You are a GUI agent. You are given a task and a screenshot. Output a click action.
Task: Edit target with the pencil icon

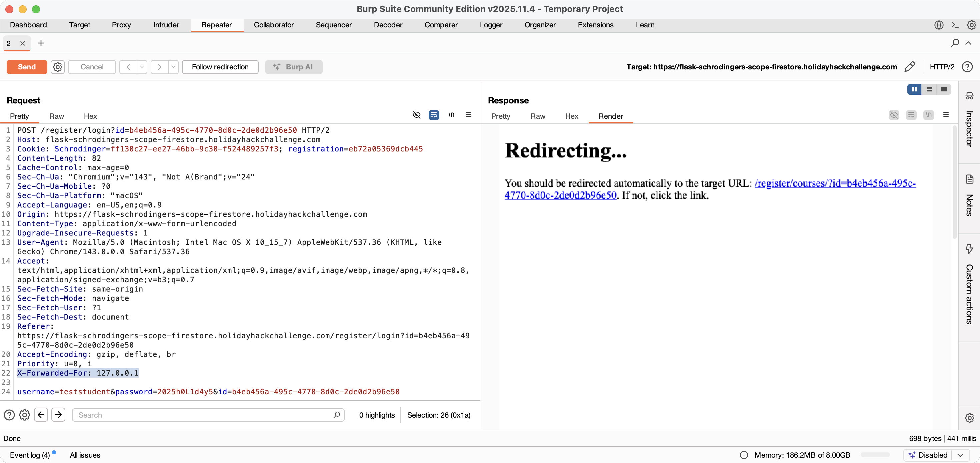pyautogui.click(x=910, y=67)
